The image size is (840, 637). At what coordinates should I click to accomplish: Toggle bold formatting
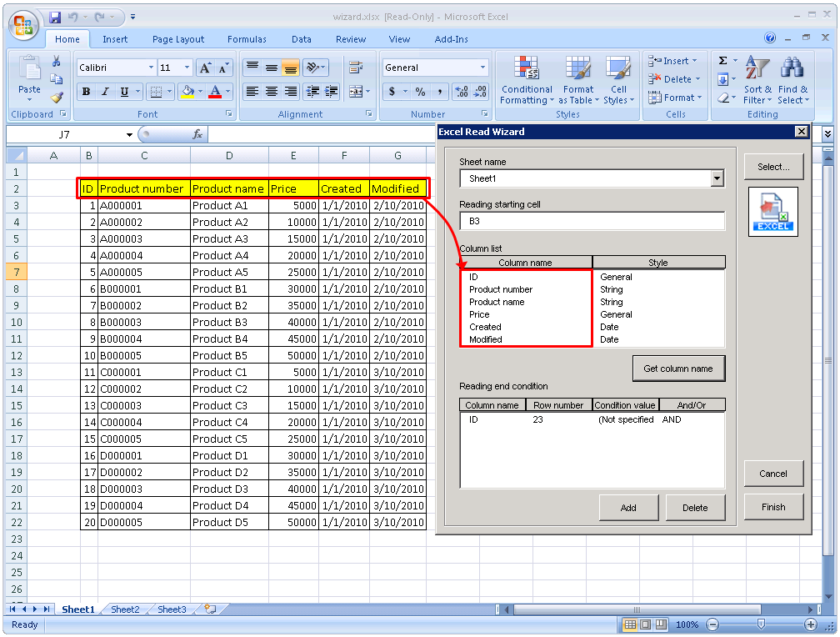click(86, 92)
